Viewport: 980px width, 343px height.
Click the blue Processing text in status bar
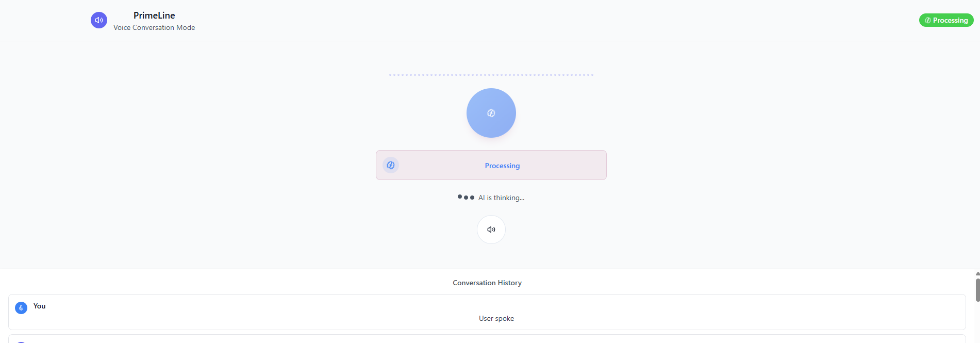pos(502,166)
